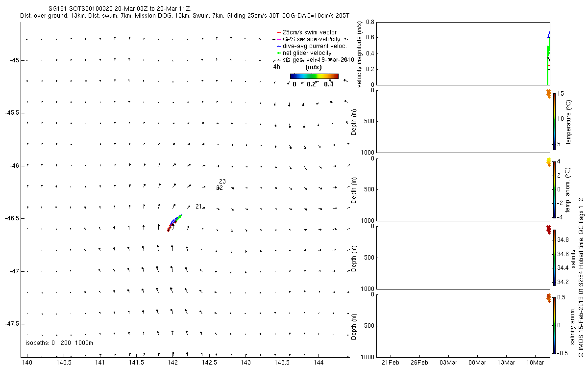The image size is (588, 368).
Task: Click the '15' tick on temperature colorbar
Action: (562, 94)
